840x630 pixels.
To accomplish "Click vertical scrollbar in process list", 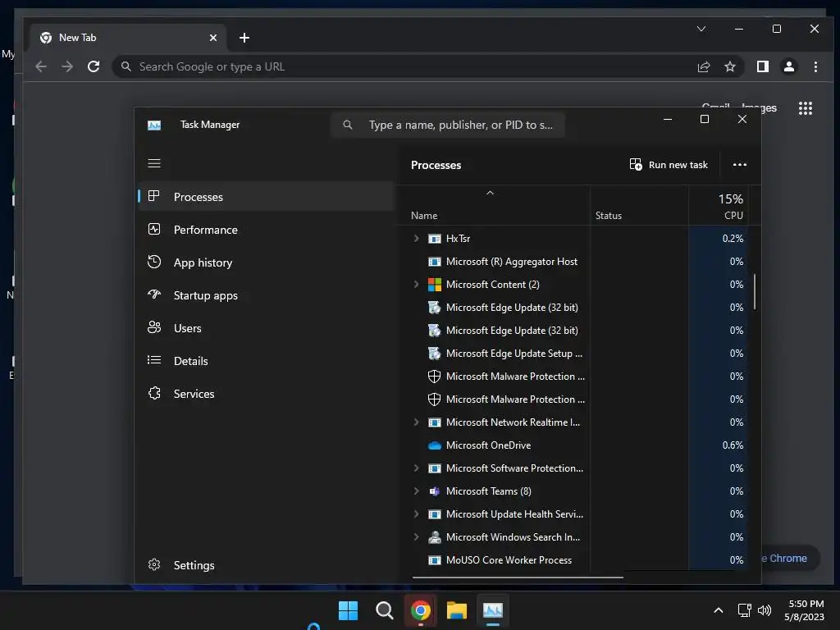I will (x=755, y=292).
